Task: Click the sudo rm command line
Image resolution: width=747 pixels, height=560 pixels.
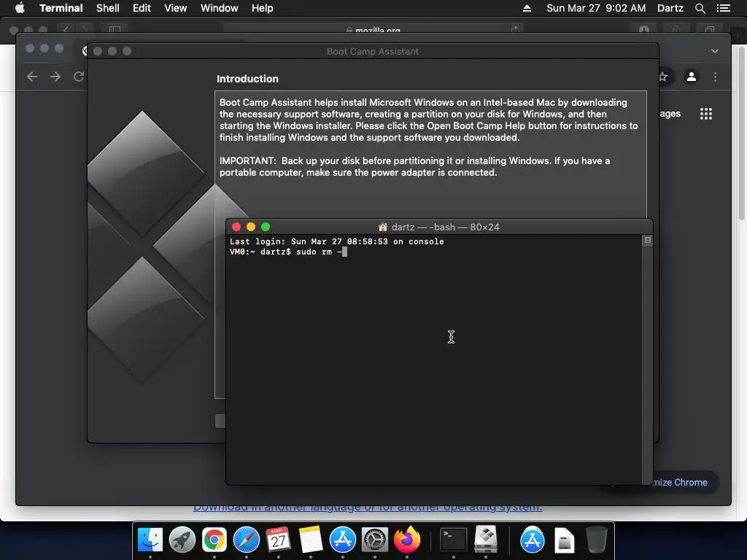Action: [x=288, y=252]
